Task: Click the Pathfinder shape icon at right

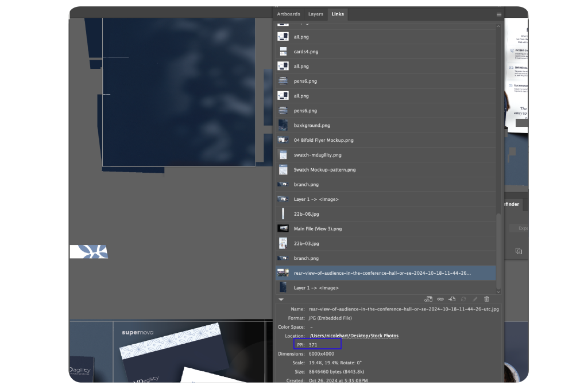Action: click(519, 251)
